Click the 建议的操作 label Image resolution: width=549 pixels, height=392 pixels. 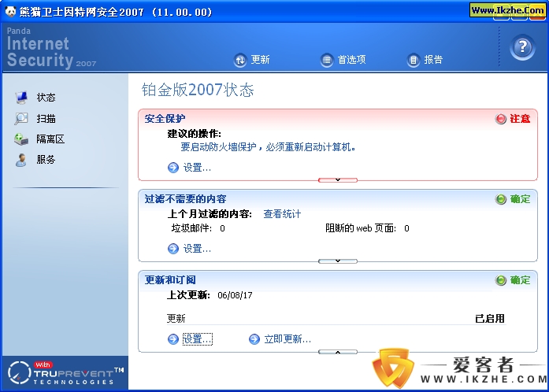tap(195, 134)
